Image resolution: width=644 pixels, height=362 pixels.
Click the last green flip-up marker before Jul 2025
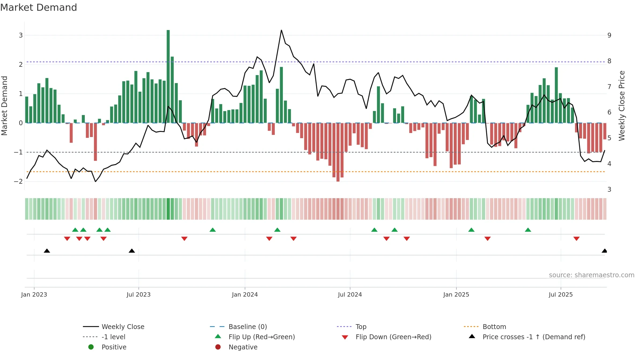[x=528, y=230]
